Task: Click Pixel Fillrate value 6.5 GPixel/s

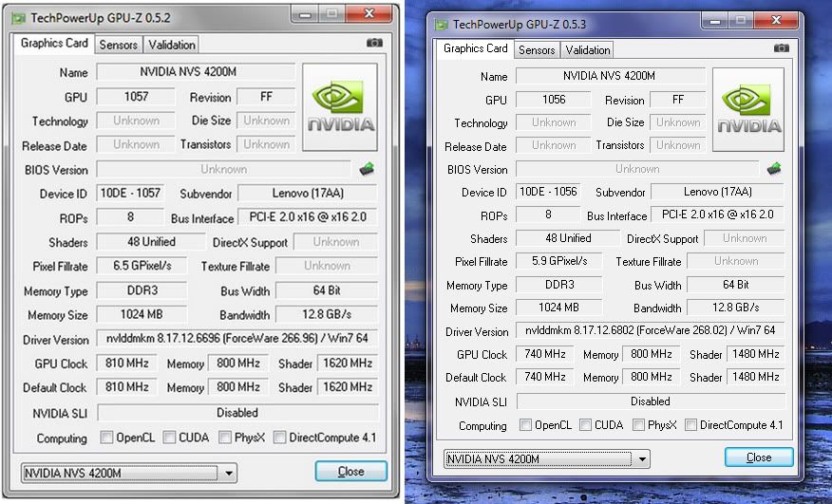Action: 142,266
